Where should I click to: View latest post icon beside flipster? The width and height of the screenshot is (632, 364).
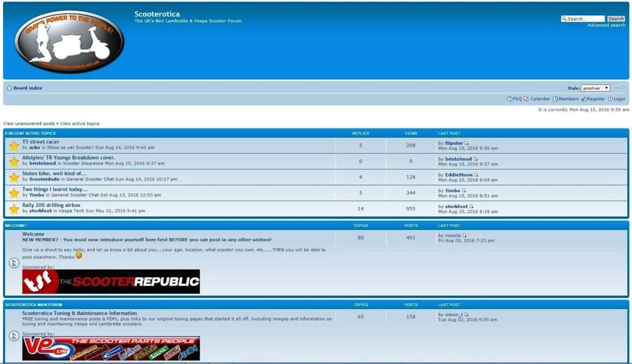(466, 143)
